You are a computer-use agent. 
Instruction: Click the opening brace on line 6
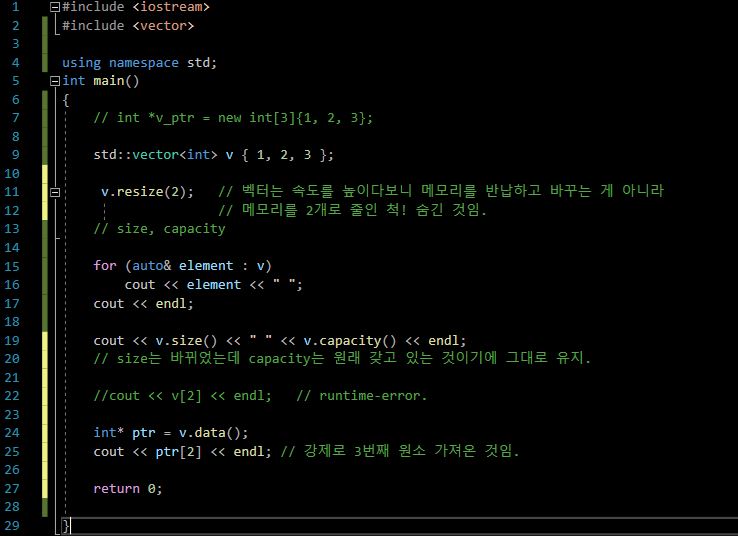click(66, 100)
